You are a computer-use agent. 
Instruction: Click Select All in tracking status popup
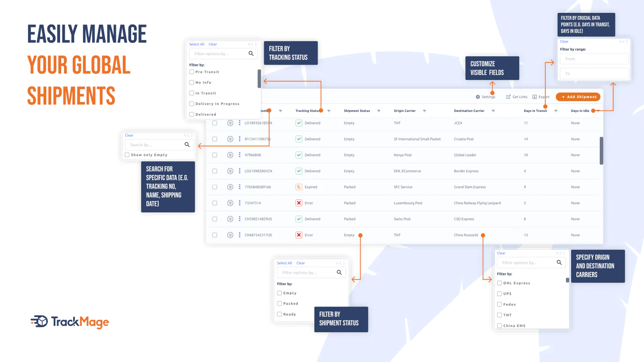(x=197, y=44)
